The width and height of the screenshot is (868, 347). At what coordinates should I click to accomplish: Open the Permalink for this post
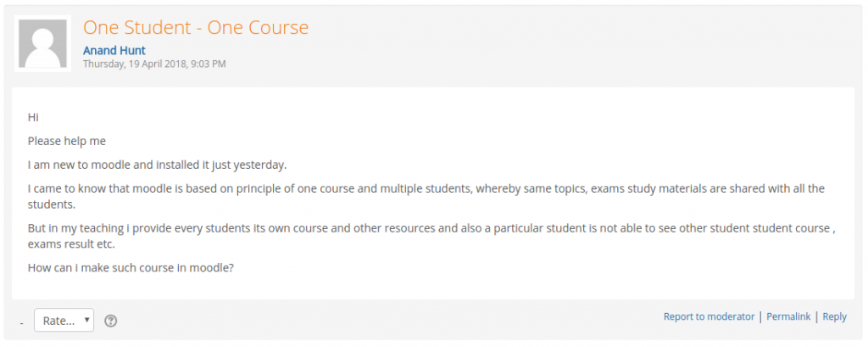pyautogui.click(x=788, y=316)
